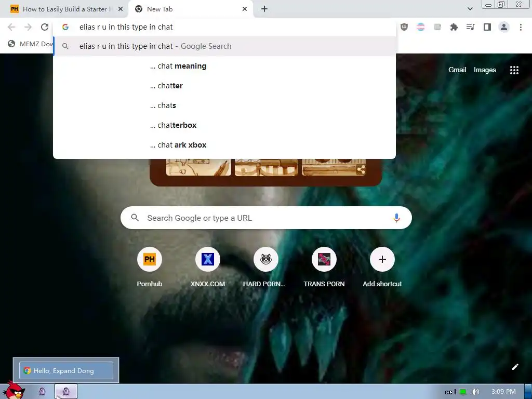Open the tab search chevron
The height and width of the screenshot is (399, 532).
pos(470,9)
